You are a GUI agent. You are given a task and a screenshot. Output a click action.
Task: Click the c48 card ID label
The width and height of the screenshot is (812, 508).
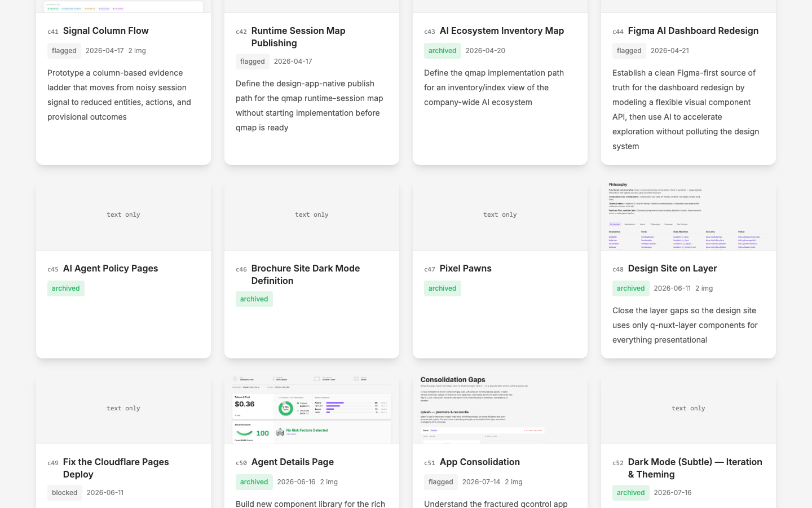(618, 270)
